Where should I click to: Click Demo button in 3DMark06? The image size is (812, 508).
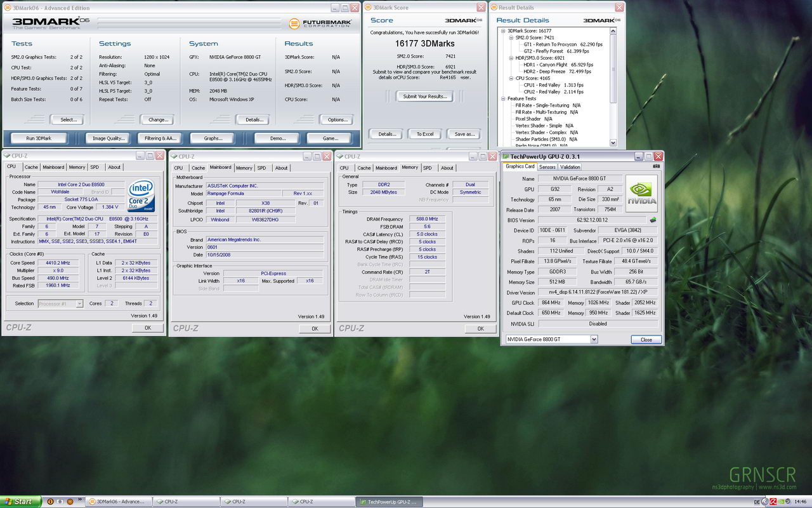277,138
